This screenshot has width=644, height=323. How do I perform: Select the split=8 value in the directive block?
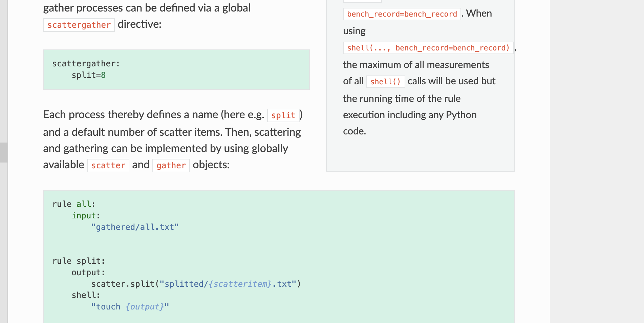tap(88, 75)
